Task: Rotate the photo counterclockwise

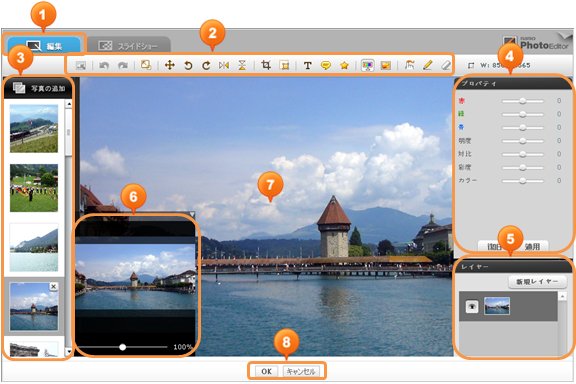Action: pyautogui.click(x=188, y=65)
